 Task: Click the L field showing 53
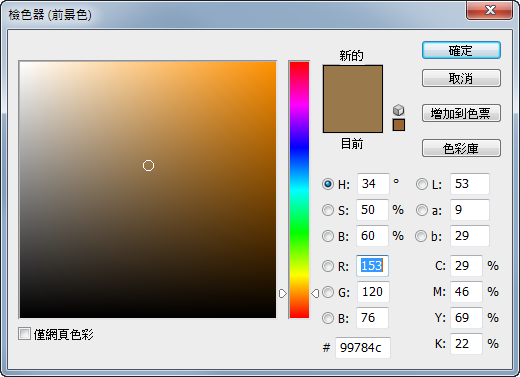tap(470, 184)
